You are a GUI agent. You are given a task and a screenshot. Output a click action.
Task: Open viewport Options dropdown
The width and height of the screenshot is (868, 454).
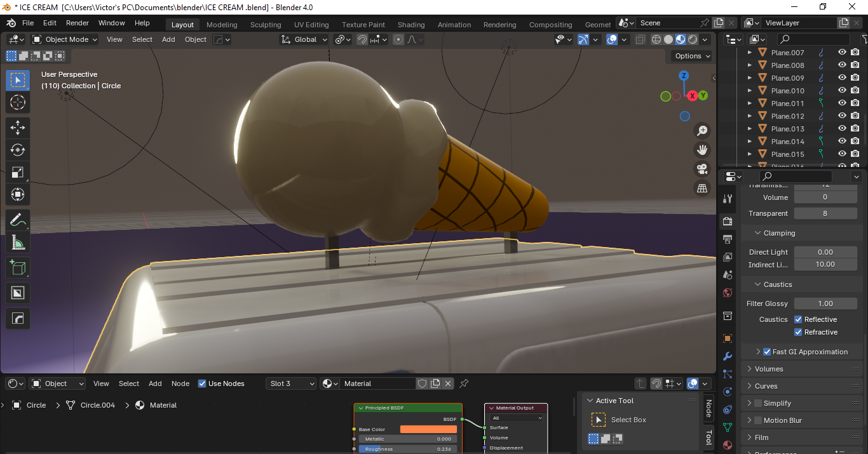tap(692, 56)
